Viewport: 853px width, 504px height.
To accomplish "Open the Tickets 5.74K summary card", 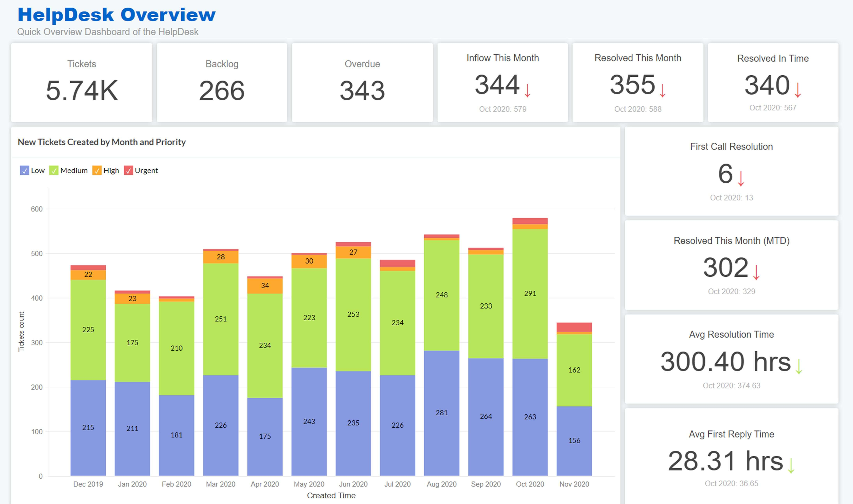I will pyautogui.click(x=81, y=82).
